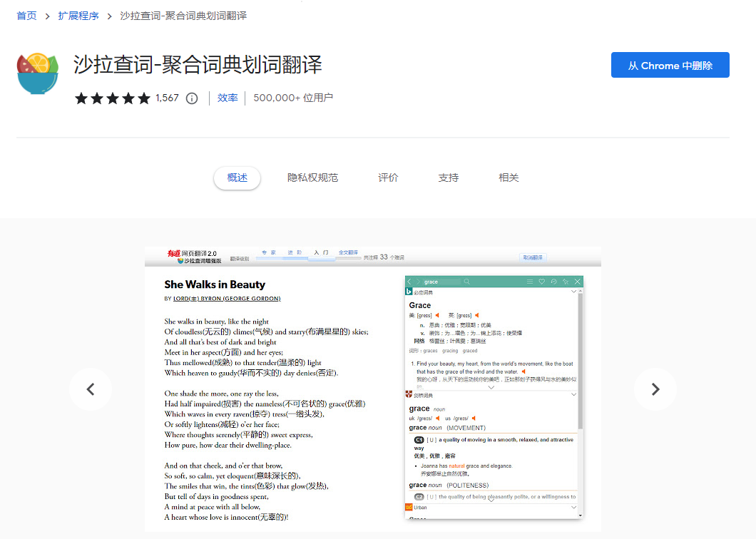Image resolution: width=756 pixels, height=539 pixels.
Task: Click the heart favorite icon in panel
Action: click(x=541, y=282)
